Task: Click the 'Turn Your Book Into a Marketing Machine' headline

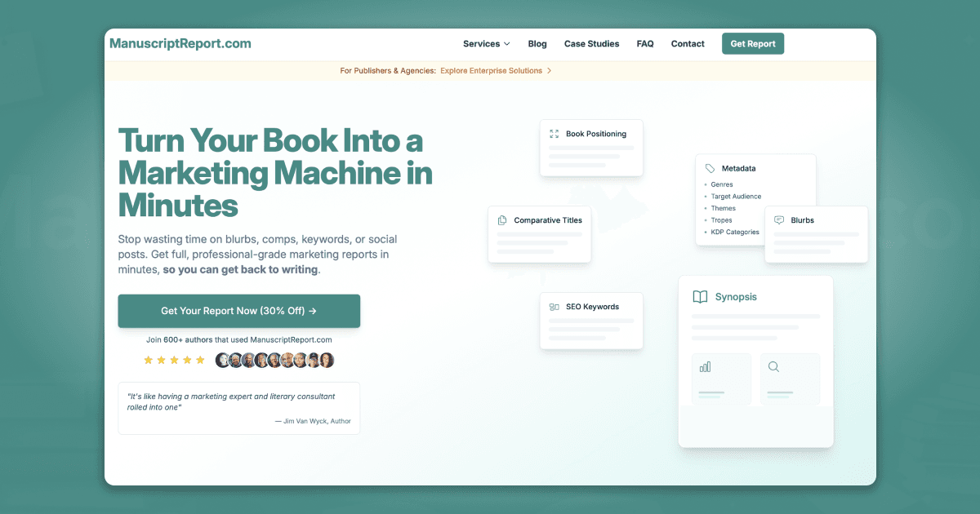Action: (275, 172)
